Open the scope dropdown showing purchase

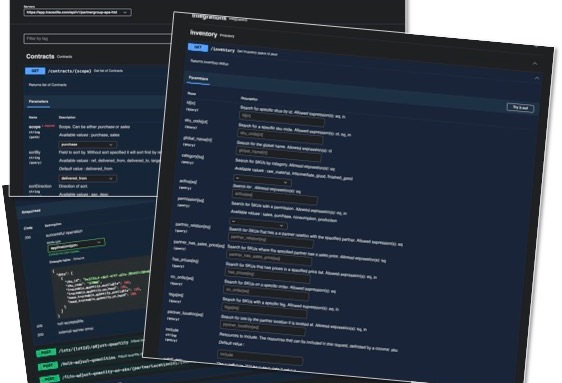tap(87, 145)
